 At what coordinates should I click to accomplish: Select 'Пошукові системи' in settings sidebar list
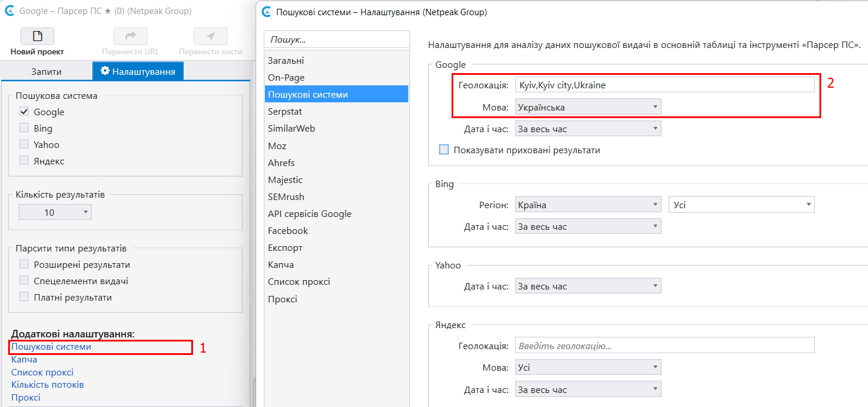(x=336, y=94)
